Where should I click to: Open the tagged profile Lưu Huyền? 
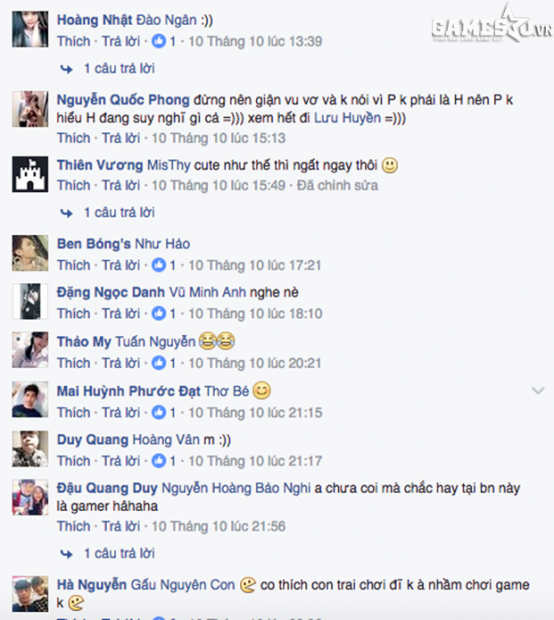click(x=347, y=118)
